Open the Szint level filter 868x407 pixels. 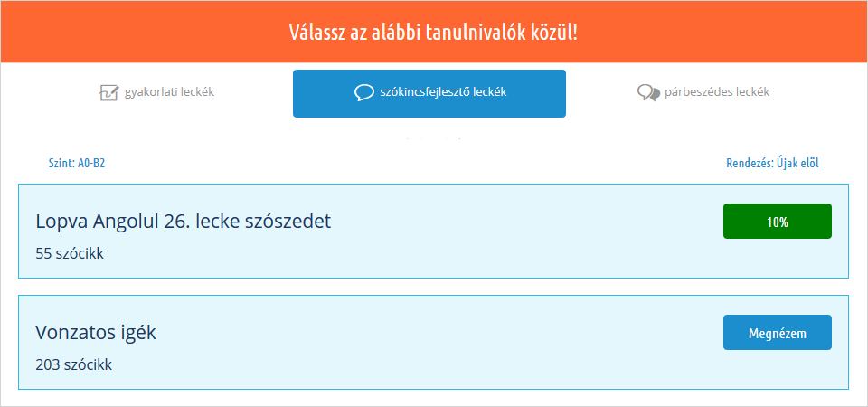tap(62, 164)
